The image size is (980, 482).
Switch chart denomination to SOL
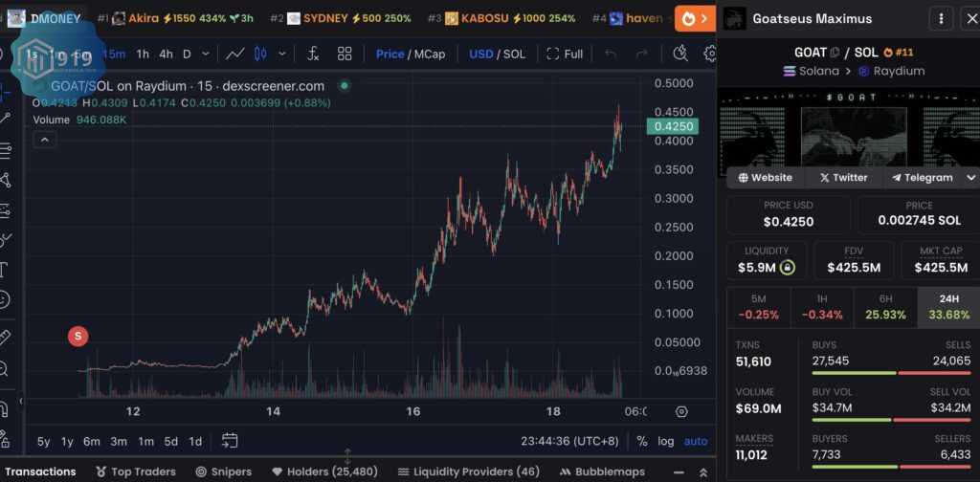click(514, 55)
